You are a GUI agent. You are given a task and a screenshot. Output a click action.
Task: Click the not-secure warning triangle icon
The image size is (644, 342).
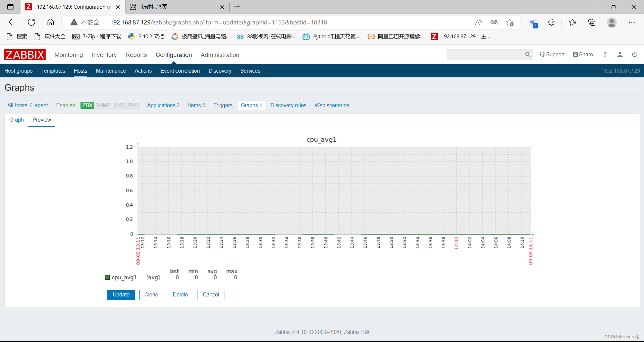tap(74, 22)
